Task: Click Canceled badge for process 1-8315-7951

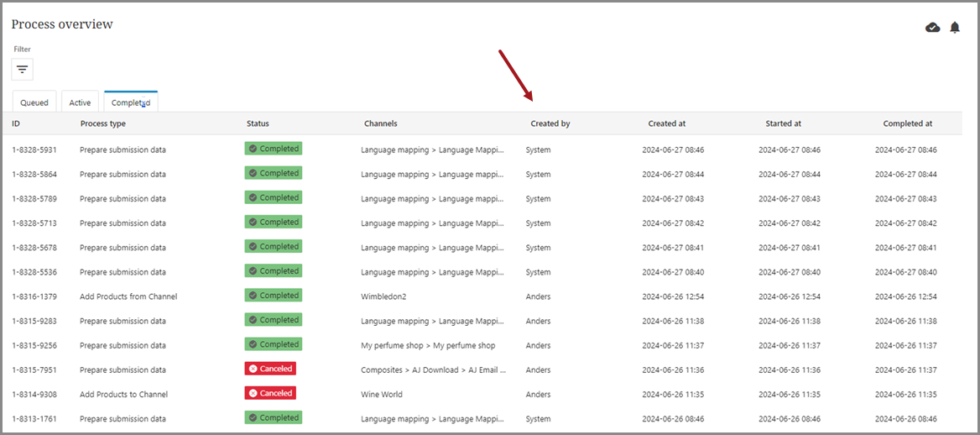Action: click(269, 369)
